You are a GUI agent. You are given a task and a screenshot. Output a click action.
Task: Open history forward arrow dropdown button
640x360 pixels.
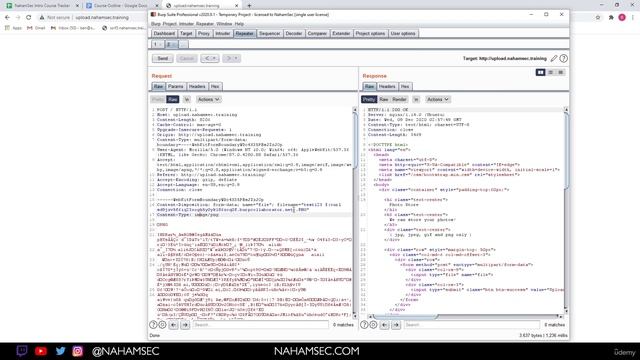(x=231, y=58)
